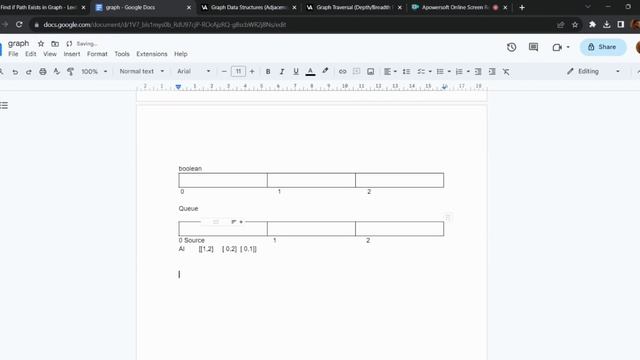Open line and paragraph spacing menu

406,71
